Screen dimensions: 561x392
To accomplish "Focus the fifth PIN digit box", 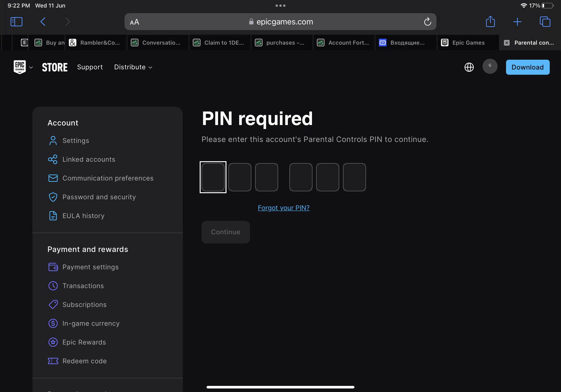I will (x=327, y=177).
